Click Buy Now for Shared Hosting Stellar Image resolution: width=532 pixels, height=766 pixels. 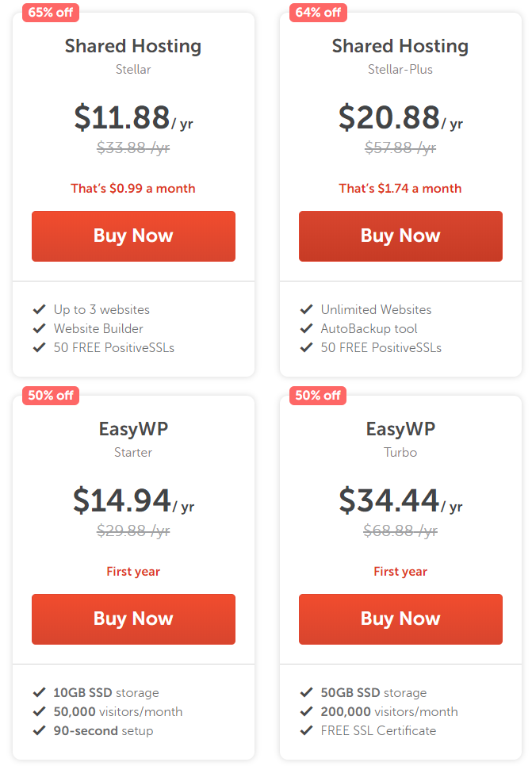133,236
